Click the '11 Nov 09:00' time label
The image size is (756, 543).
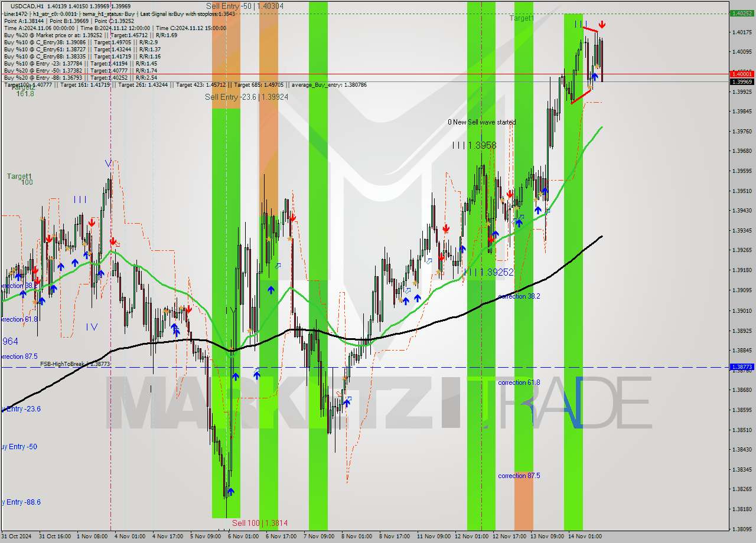pos(434,537)
